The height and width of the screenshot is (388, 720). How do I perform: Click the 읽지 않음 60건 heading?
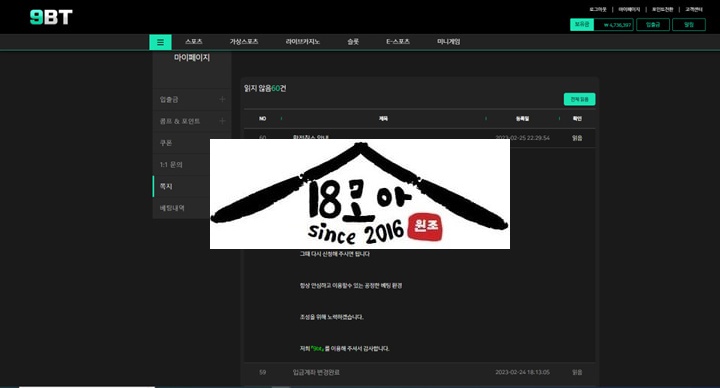coord(265,88)
